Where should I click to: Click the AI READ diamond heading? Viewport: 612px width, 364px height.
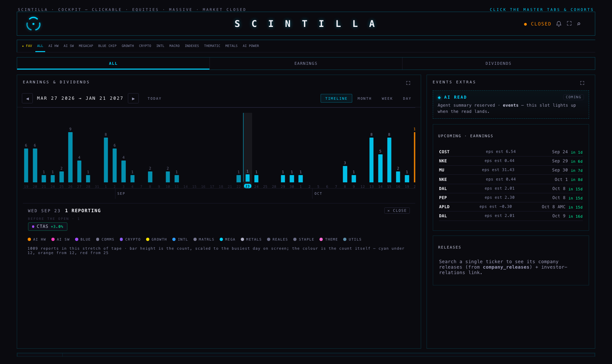(452, 97)
